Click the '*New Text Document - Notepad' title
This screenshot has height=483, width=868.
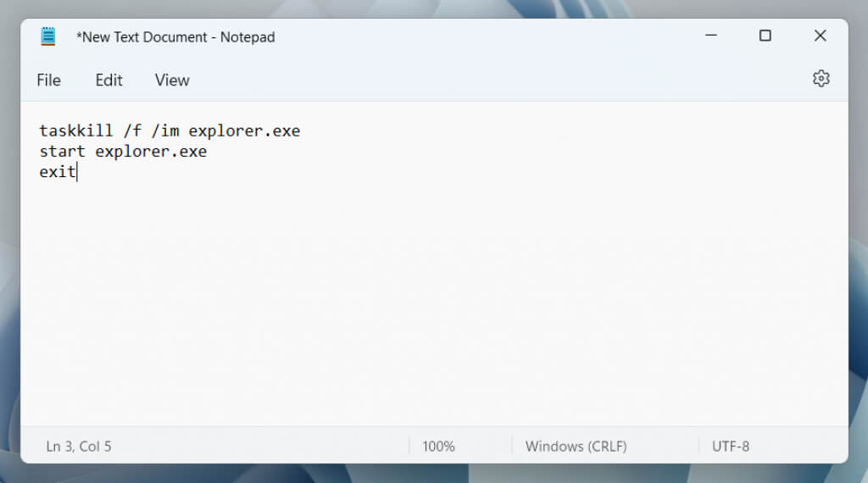(175, 37)
